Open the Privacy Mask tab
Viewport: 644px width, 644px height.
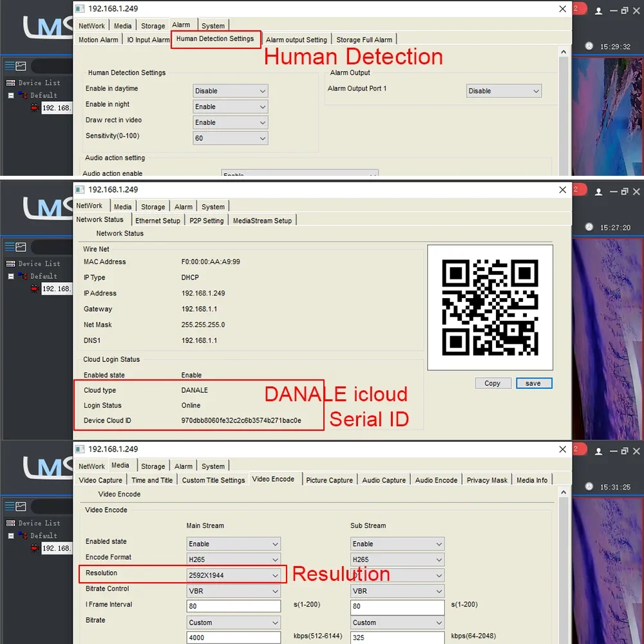(x=487, y=480)
